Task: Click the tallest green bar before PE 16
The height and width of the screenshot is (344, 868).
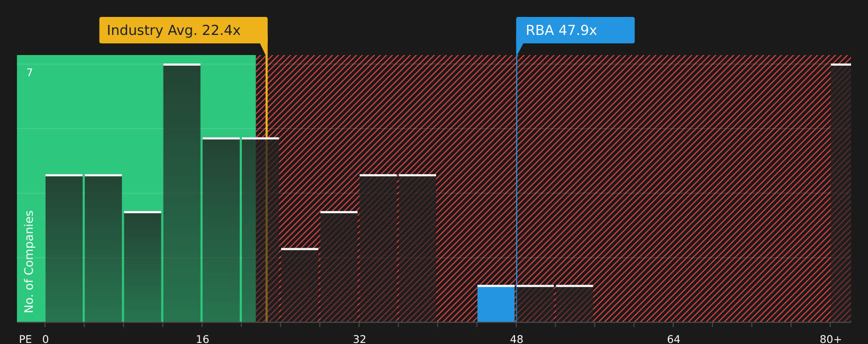Action: [x=182, y=193]
